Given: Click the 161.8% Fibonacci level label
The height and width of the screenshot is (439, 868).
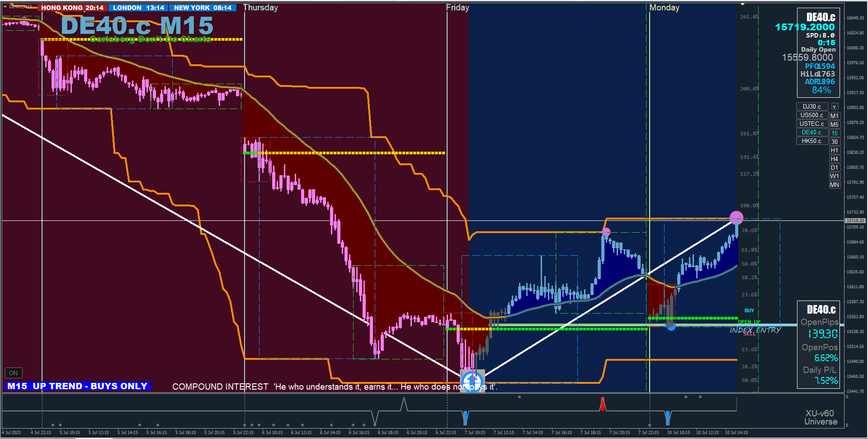Looking at the screenshot, I should [x=749, y=134].
